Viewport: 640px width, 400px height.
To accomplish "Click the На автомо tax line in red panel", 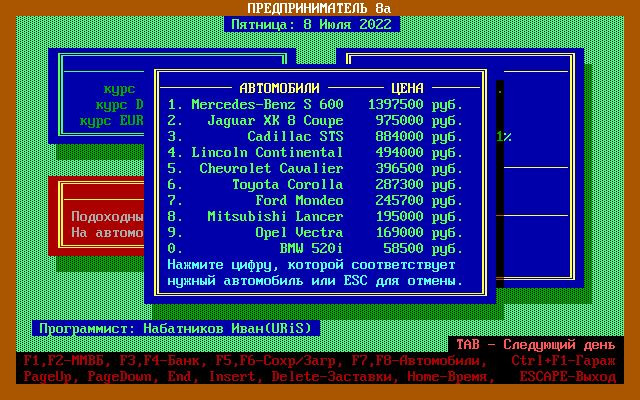I will tap(107, 232).
